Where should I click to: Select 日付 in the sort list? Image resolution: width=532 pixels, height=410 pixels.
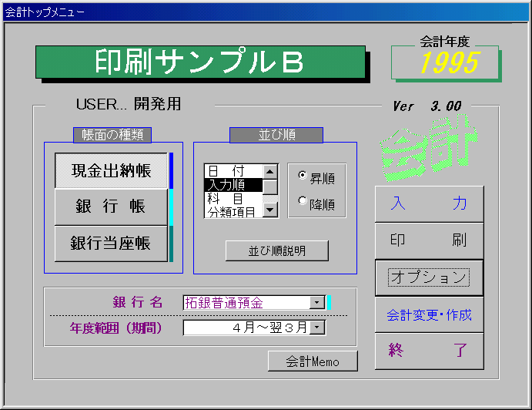[233, 171]
